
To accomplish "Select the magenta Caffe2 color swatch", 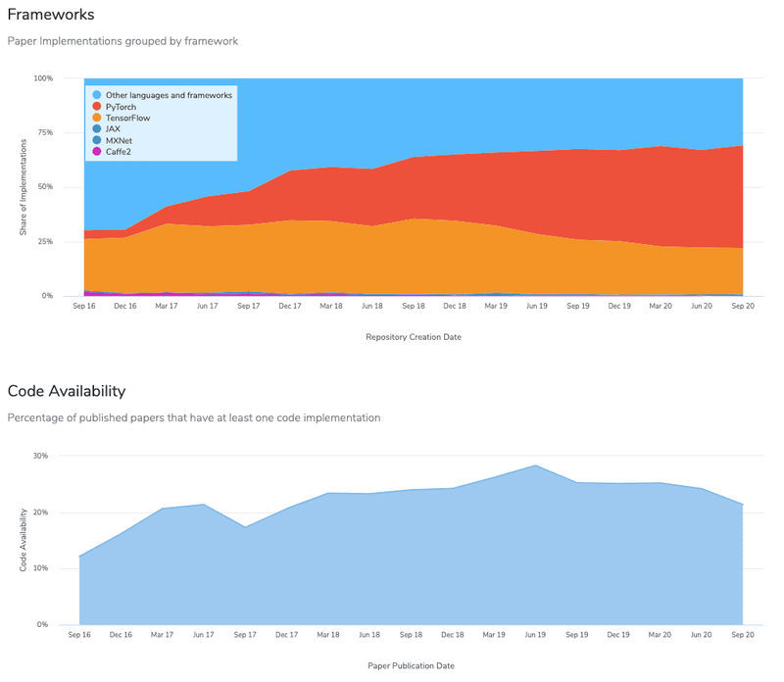I will pyautogui.click(x=96, y=152).
